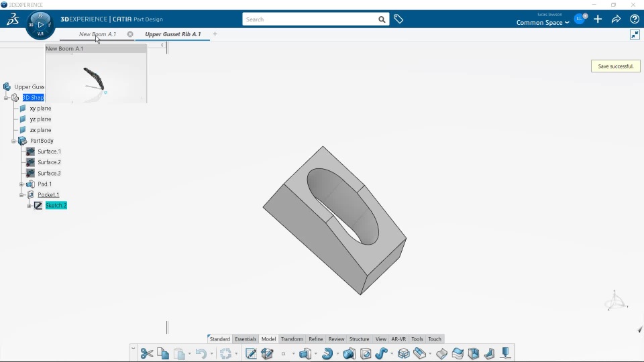Select the Shaft revolve tool

coord(327,353)
